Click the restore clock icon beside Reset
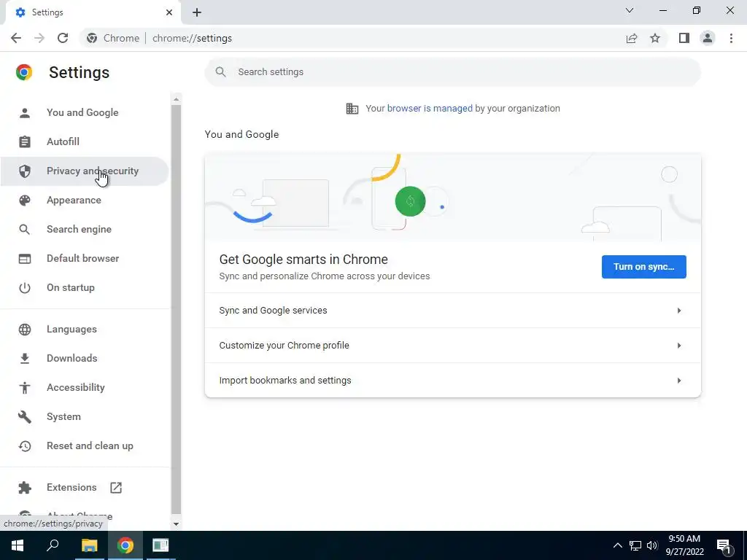The image size is (747, 560). (24, 446)
